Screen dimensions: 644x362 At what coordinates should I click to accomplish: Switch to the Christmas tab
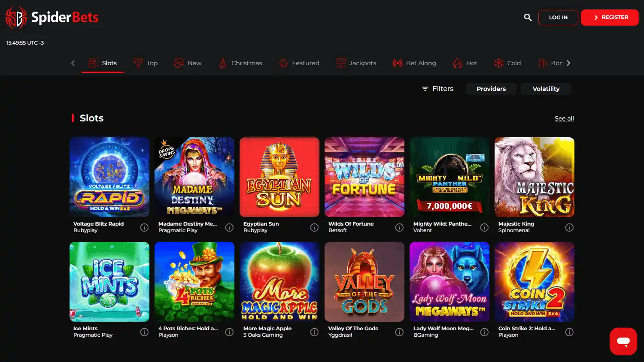point(240,63)
